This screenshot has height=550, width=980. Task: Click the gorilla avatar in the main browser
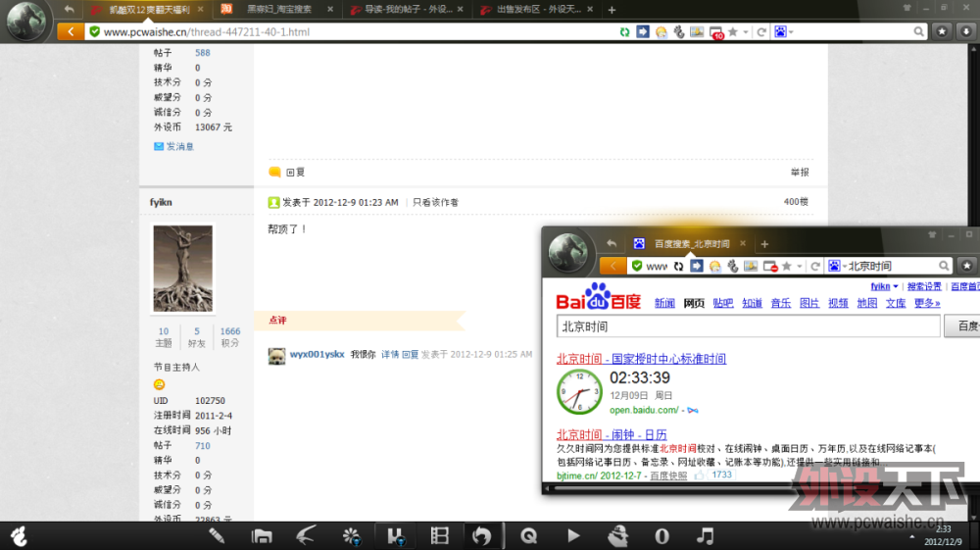tap(26, 21)
